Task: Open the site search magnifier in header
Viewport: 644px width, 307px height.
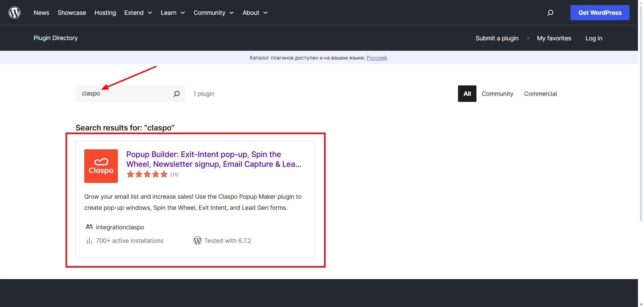Action: pyautogui.click(x=550, y=13)
